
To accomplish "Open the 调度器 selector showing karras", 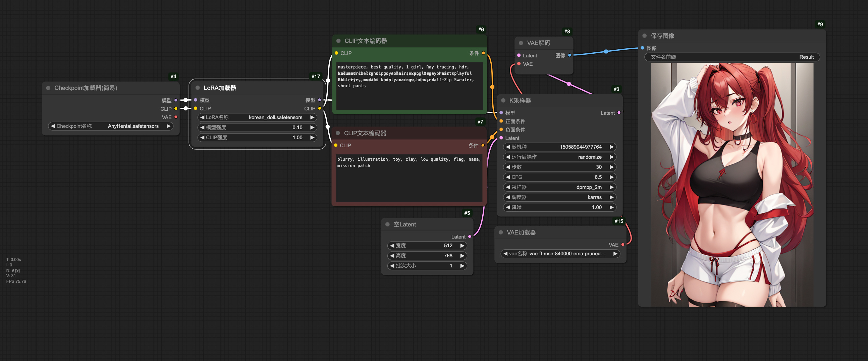I will (x=559, y=197).
